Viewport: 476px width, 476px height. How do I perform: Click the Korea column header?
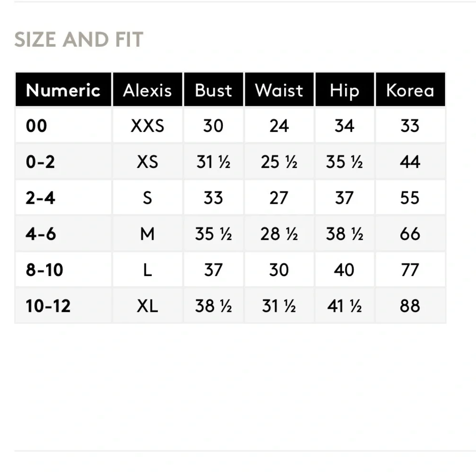410,89
